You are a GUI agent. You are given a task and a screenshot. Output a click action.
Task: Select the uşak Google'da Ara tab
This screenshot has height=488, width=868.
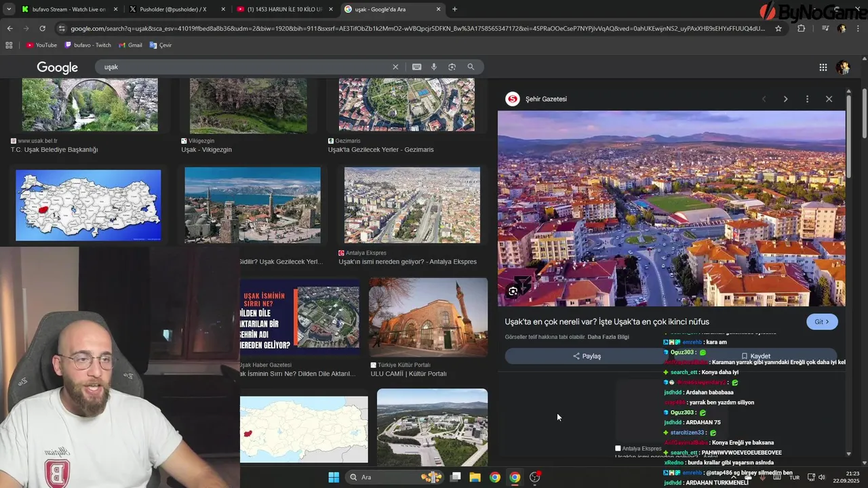392,9
